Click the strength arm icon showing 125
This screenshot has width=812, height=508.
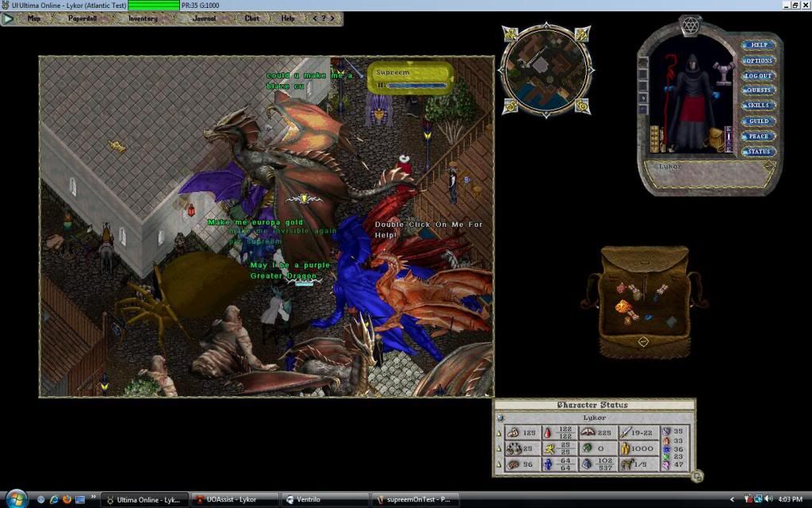click(513, 433)
